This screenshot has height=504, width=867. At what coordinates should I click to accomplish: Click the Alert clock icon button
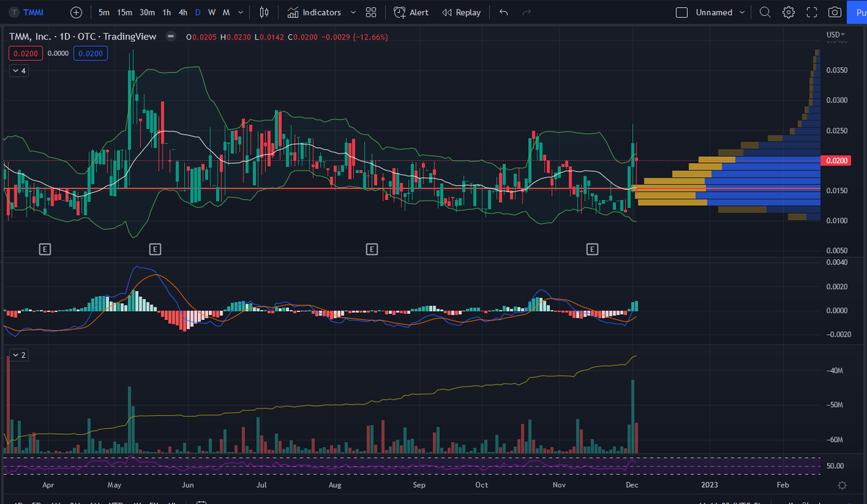(411, 12)
